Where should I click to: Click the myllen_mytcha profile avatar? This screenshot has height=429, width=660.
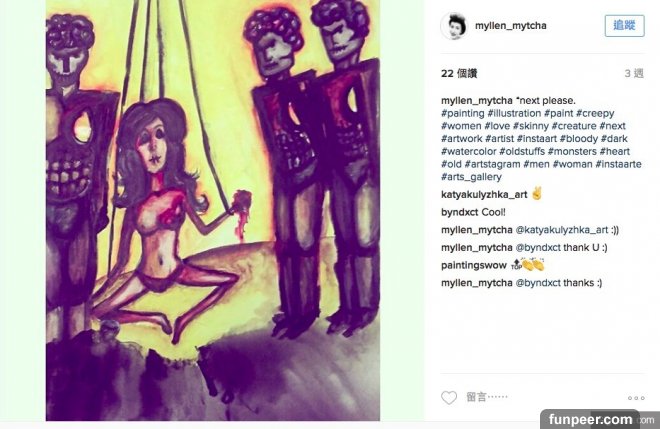point(454,26)
